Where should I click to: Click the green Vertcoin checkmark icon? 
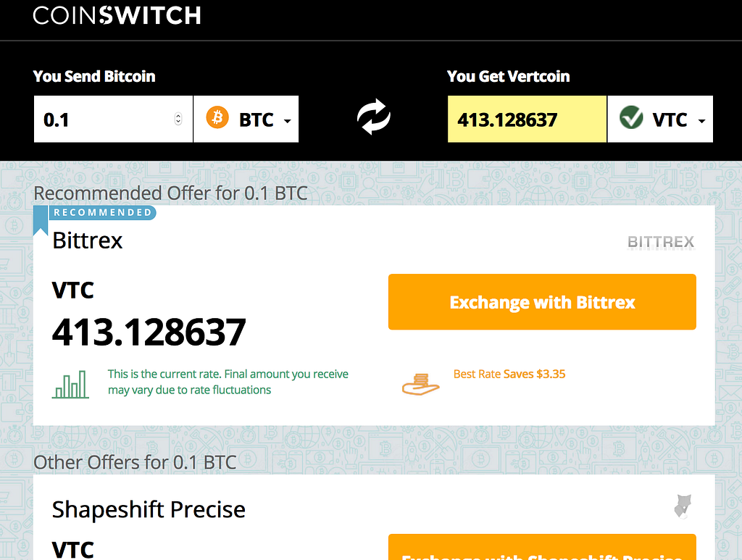(x=631, y=118)
